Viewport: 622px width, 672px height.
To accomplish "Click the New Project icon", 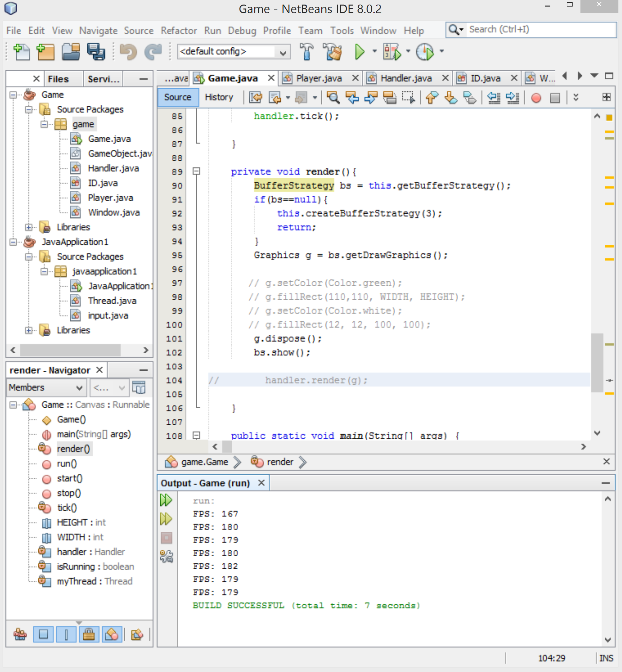I will [x=45, y=52].
